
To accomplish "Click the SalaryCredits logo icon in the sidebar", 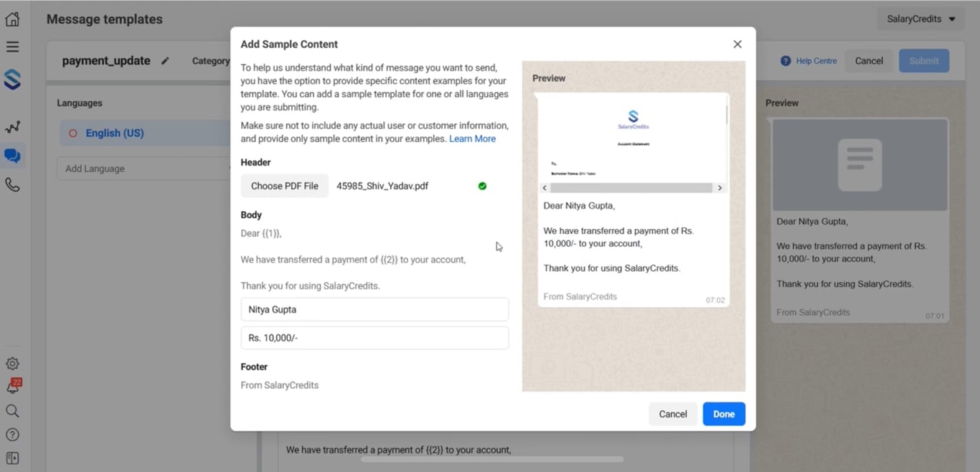I will (12, 80).
